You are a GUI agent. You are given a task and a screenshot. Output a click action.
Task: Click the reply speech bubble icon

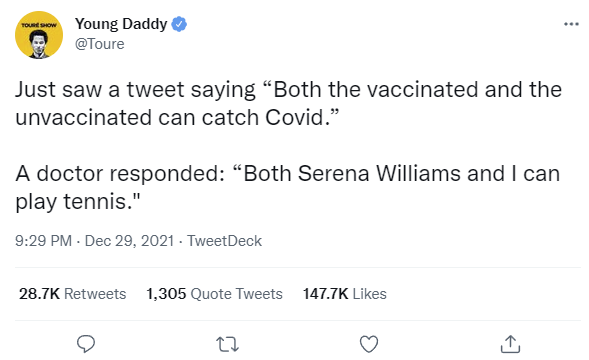click(86, 344)
